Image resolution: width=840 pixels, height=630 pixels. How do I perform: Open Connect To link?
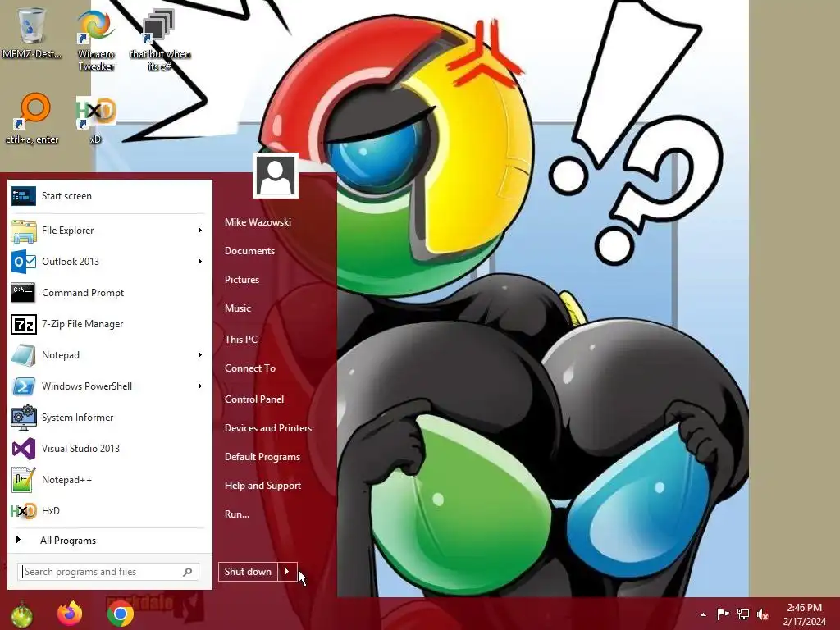[x=250, y=368]
